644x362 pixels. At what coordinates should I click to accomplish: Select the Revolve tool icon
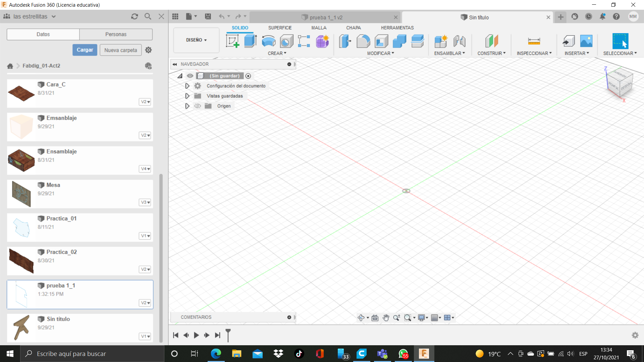click(x=268, y=41)
